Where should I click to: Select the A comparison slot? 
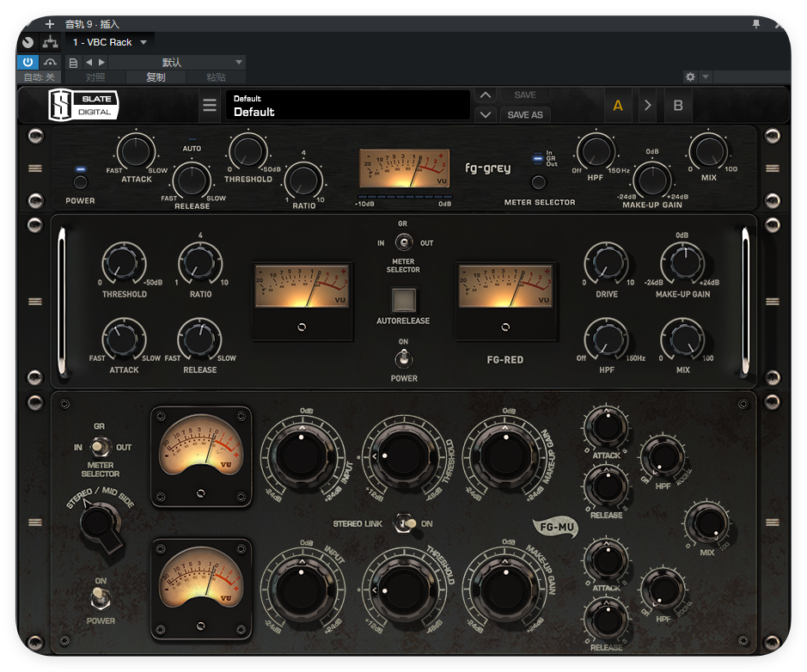[x=618, y=106]
